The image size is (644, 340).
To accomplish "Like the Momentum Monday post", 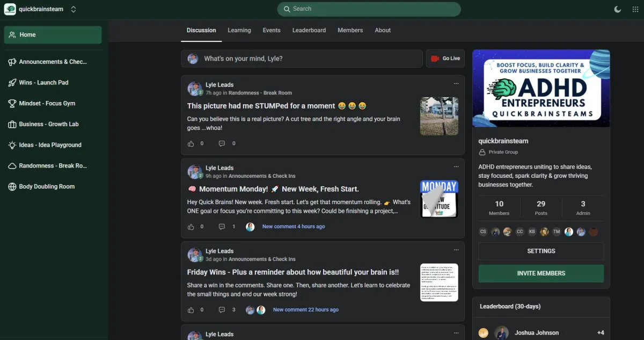I will [x=191, y=227].
